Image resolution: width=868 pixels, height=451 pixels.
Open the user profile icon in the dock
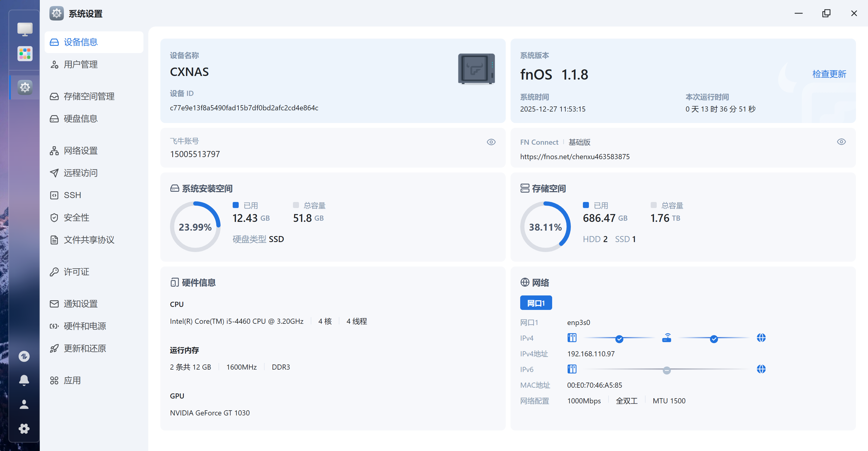(x=24, y=404)
